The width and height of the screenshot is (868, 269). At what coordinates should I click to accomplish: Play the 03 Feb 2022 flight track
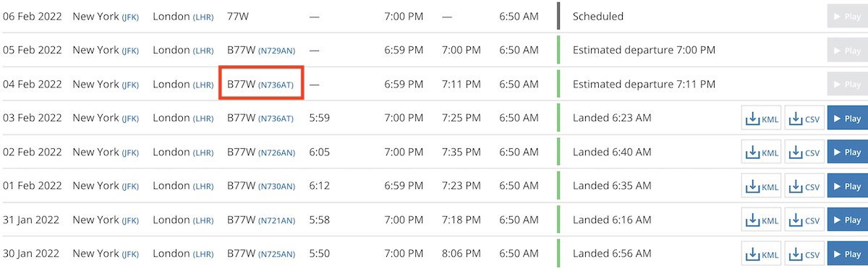(x=848, y=119)
